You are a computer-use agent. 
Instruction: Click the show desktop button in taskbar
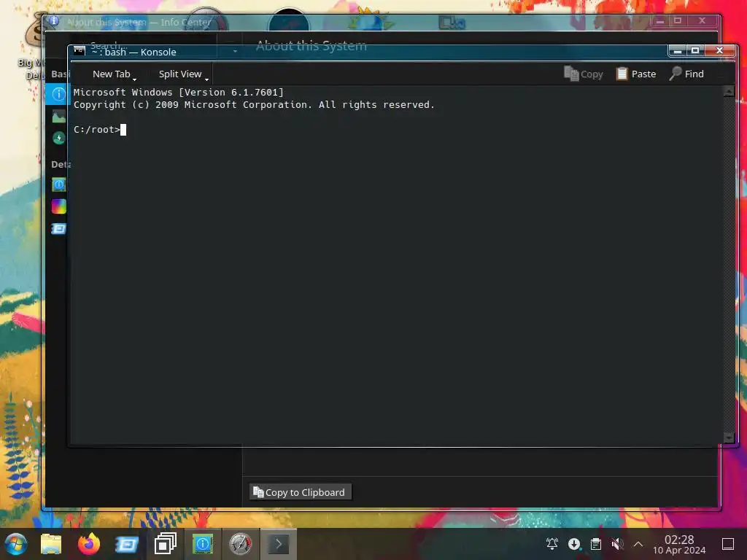(728, 544)
